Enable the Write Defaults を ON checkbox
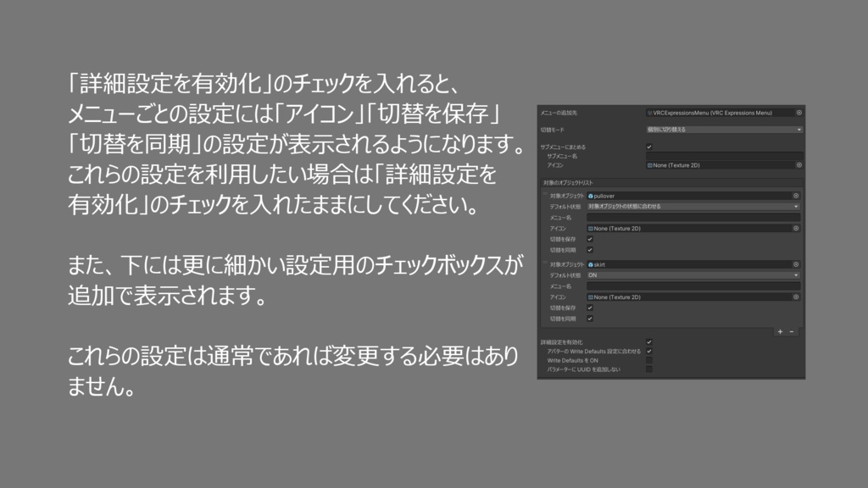Screen dimensions: 868x488 [649, 360]
